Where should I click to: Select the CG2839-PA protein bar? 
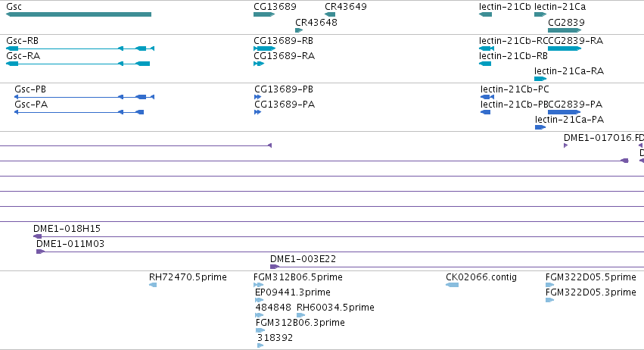565,112
